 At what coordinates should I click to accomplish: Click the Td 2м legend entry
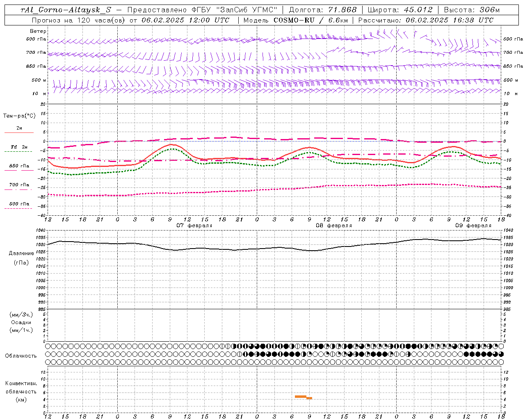(19, 147)
